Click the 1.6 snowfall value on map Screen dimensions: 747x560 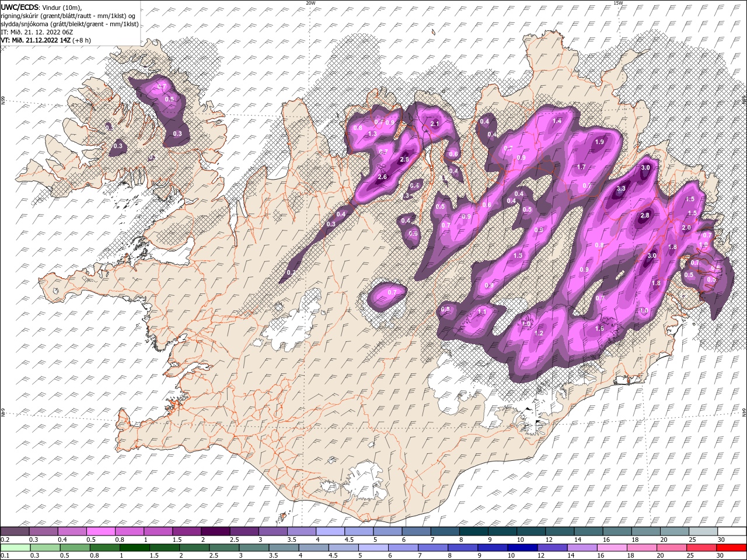(599, 328)
